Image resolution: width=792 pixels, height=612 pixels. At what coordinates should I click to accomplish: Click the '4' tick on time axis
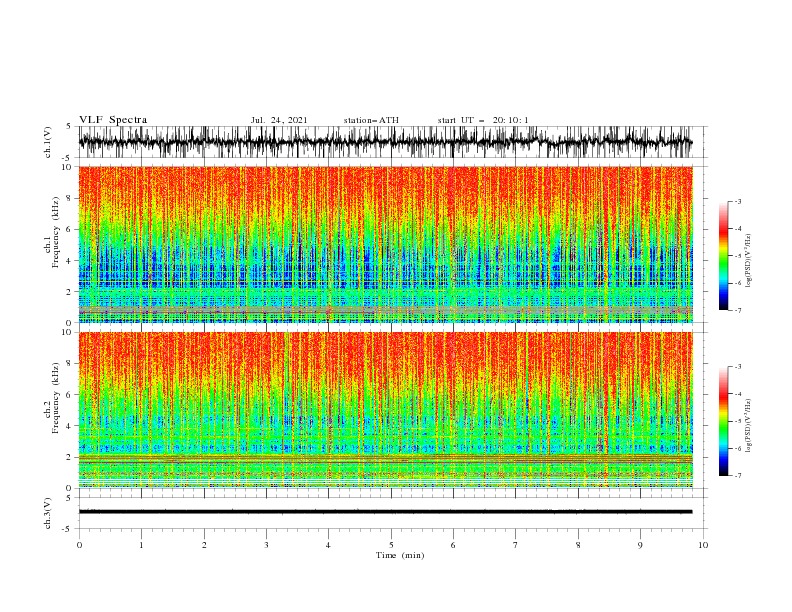(328, 545)
